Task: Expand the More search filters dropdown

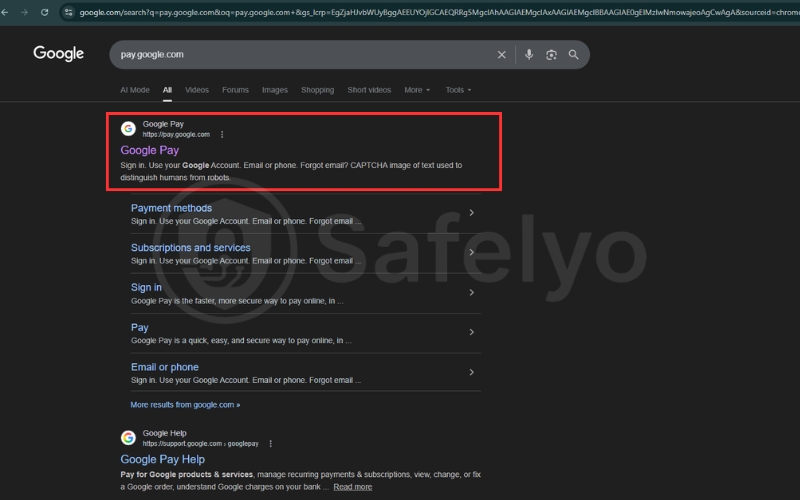Action: point(417,90)
